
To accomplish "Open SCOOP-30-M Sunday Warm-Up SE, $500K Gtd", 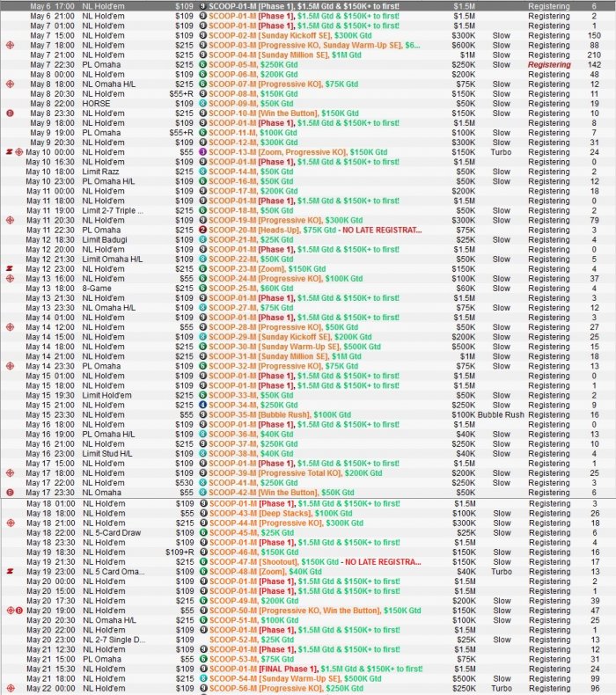I will tap(295, 347).
